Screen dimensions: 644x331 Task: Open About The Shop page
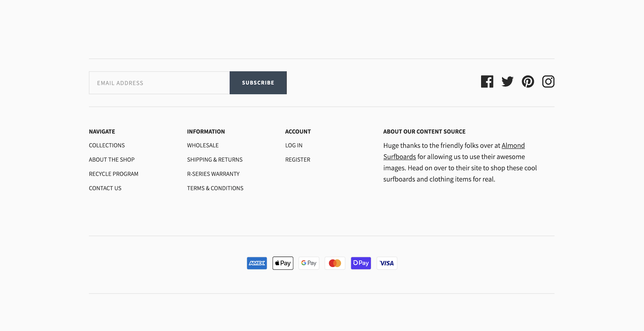112,159
